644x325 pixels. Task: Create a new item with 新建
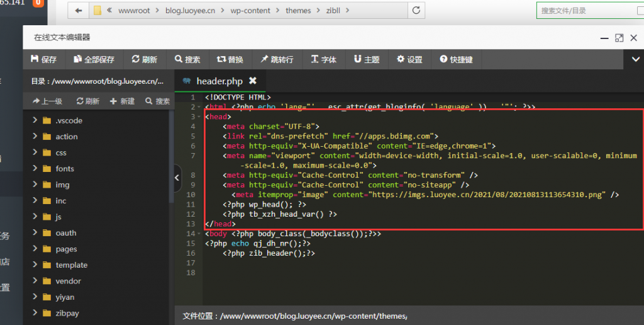(x=122, y=101)
